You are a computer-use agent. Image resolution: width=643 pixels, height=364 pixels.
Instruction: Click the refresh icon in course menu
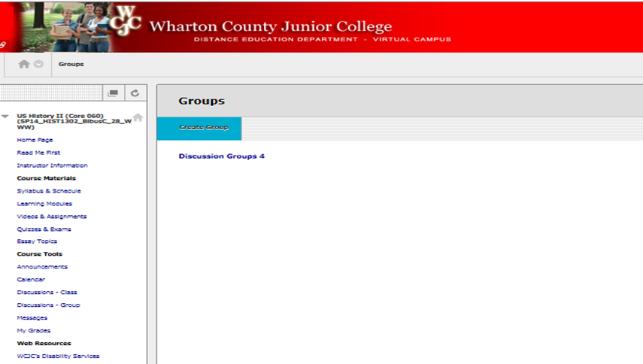[135, 93]
